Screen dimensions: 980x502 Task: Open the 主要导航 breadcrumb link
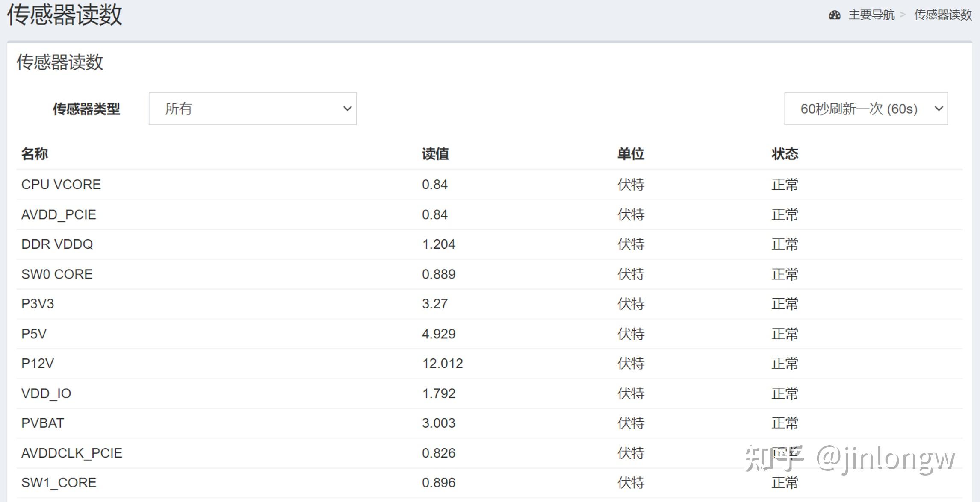871,15
